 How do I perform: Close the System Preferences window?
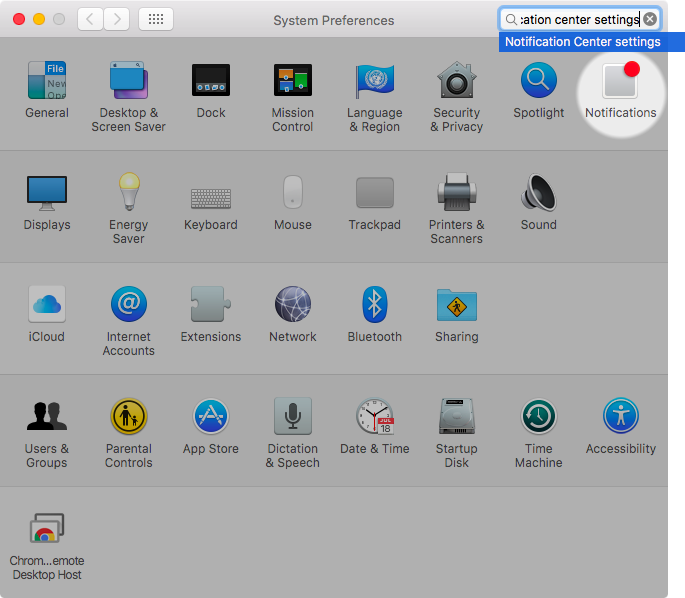19,19
